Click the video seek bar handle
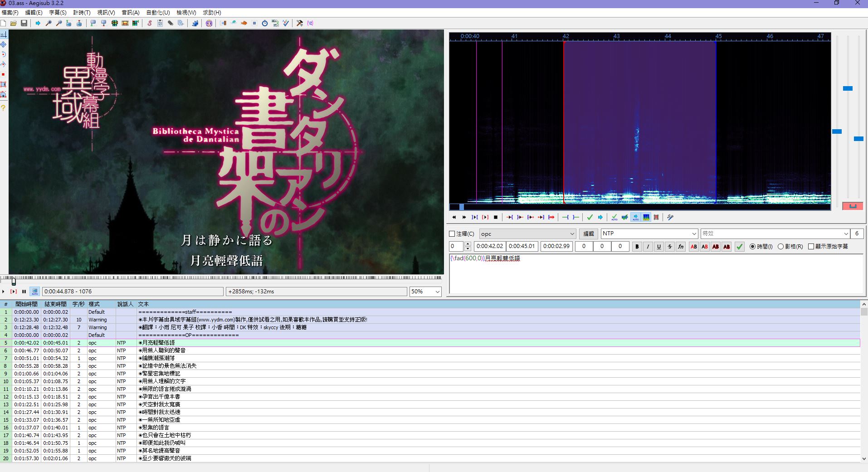 click(14, 281)
